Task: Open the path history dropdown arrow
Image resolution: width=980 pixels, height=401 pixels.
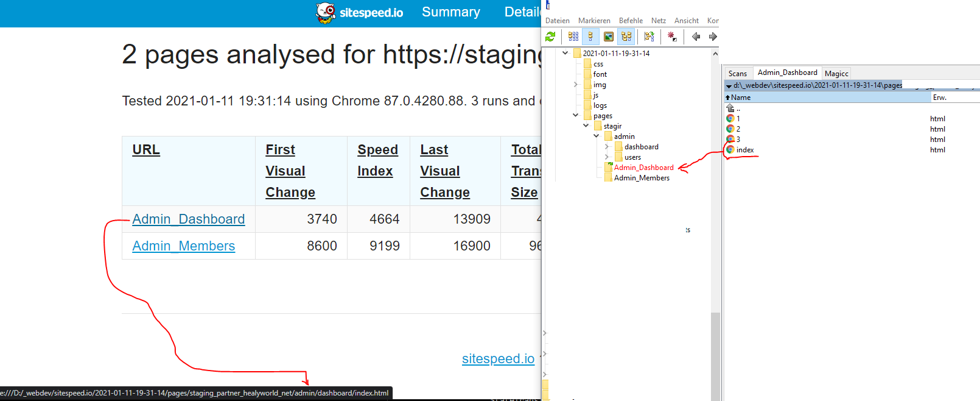Action: point(729,86)
